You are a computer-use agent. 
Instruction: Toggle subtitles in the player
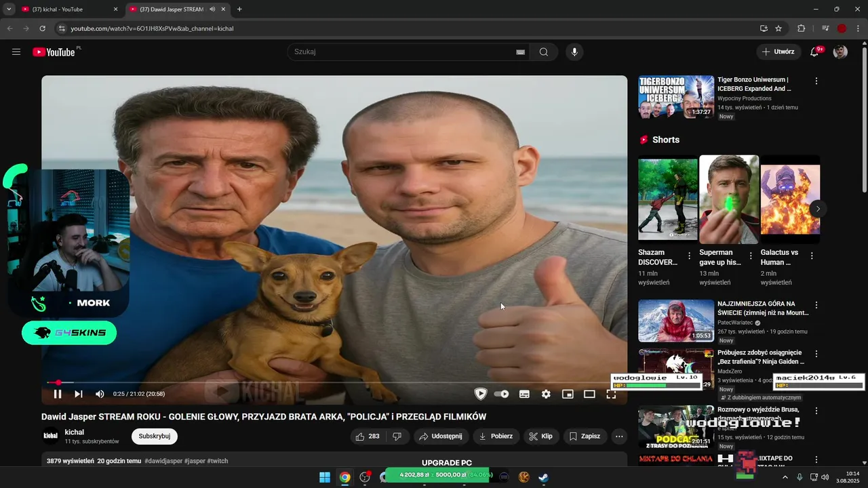coord(524,394)
